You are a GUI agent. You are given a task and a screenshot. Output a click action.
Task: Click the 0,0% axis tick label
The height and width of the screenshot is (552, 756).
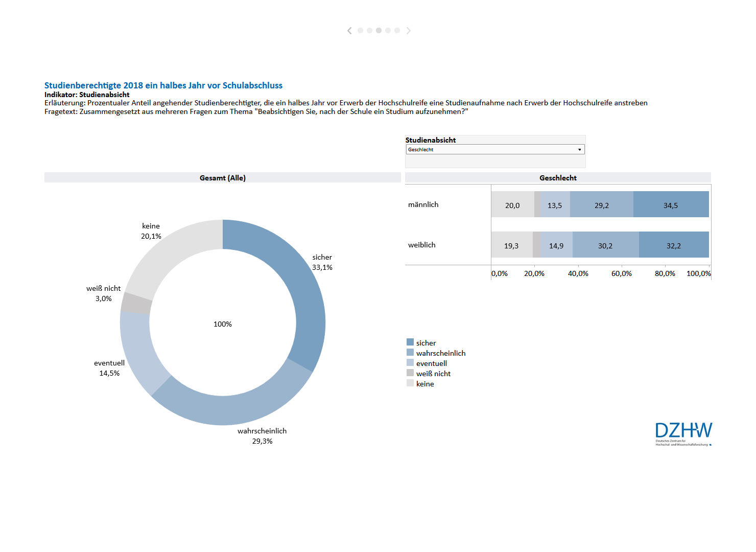500,273
